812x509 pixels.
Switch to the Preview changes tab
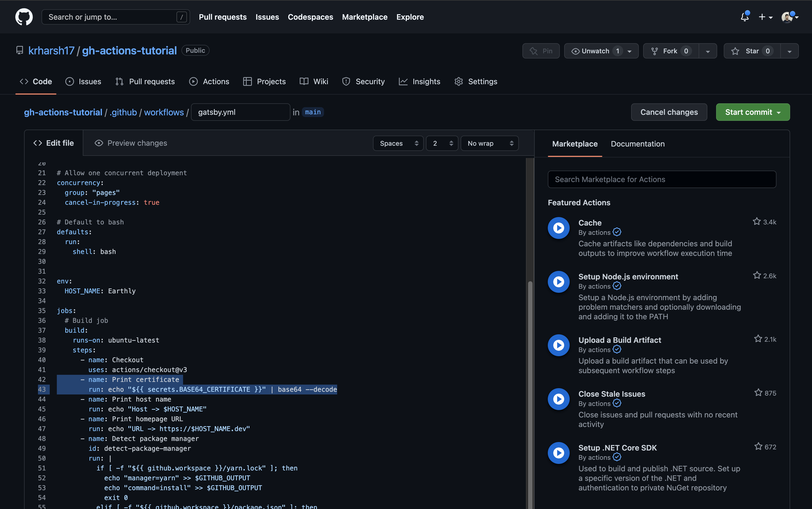[131, 143]
